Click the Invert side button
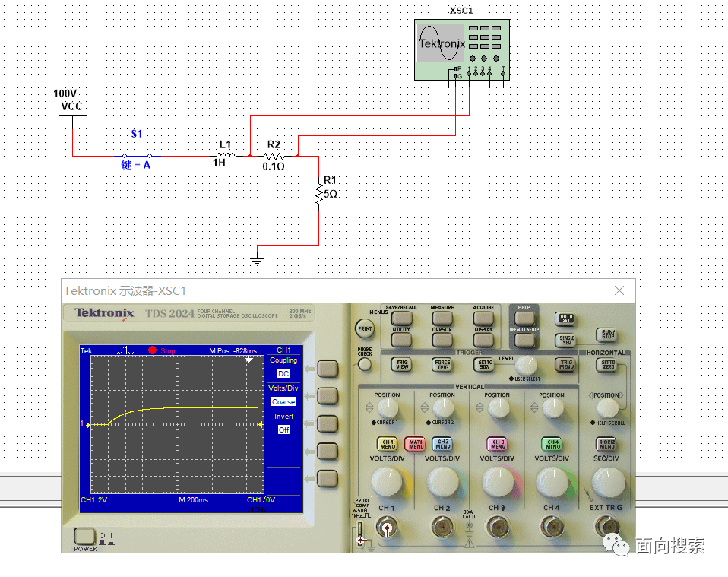This screenshot has height=577, width=728. pyautogui.click(x=328, y=423)
